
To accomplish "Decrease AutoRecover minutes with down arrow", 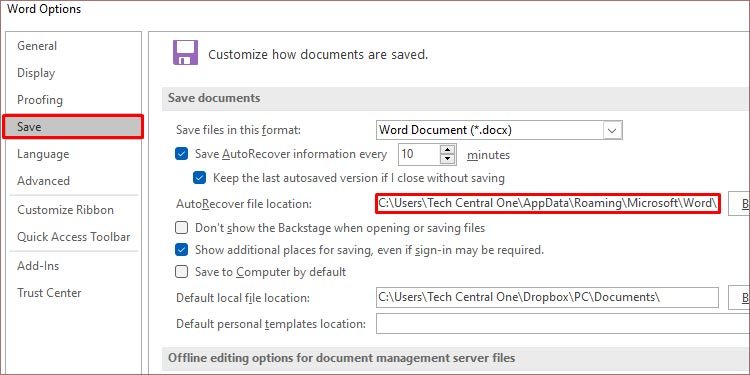I will (x=447, y=160).
